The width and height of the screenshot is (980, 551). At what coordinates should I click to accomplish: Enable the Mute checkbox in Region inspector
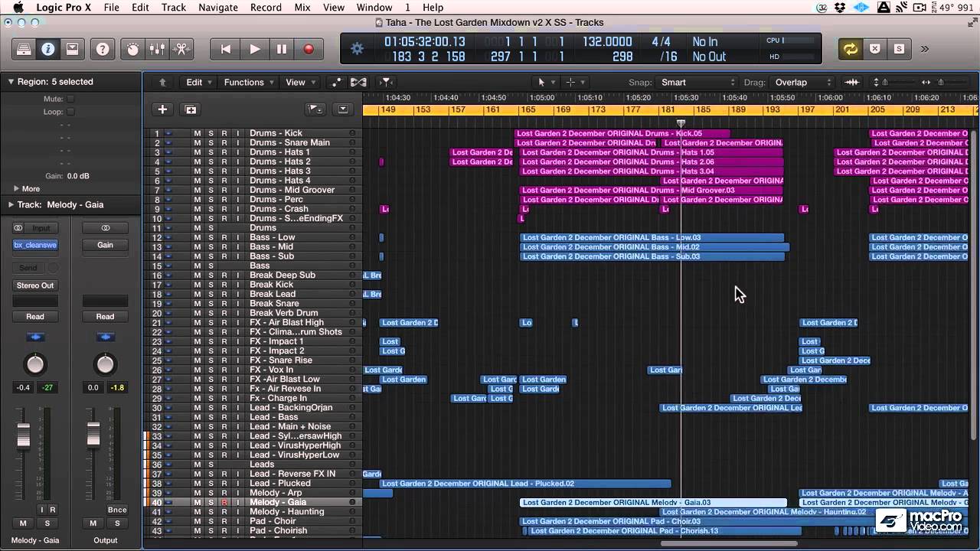[x=69, y=98]
